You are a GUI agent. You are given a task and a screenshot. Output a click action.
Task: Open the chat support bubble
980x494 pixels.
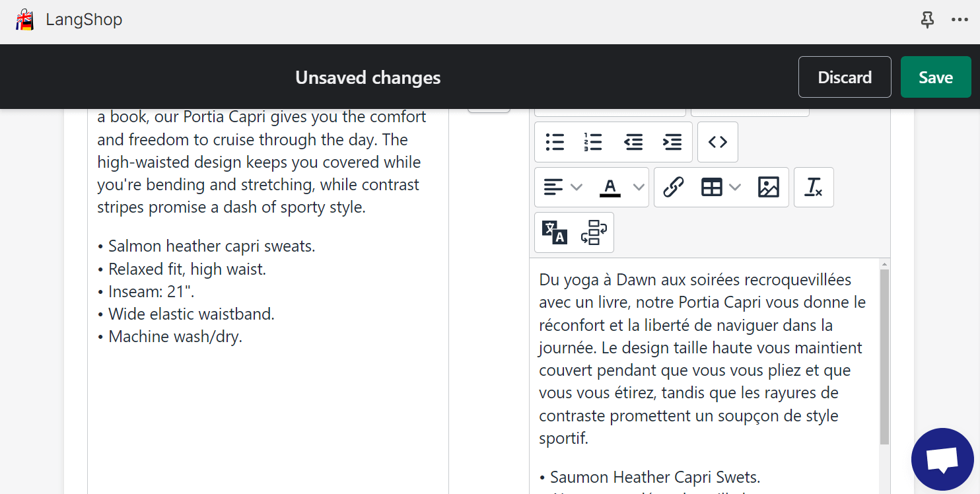pos(942,459)
